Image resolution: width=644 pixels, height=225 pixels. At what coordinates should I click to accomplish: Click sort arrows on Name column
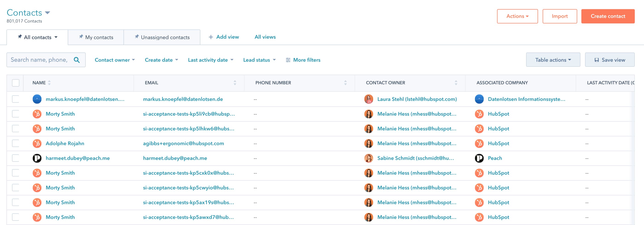tap(49, 83)
